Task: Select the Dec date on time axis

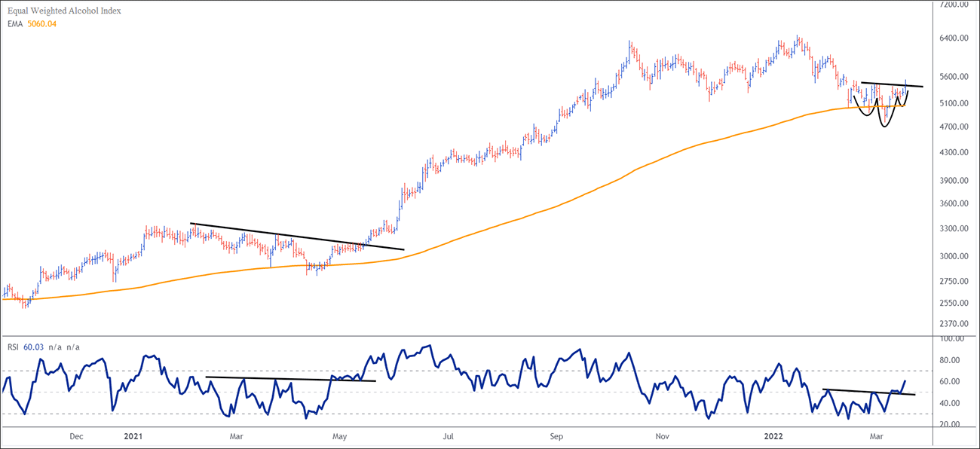Action: (76, 436)
